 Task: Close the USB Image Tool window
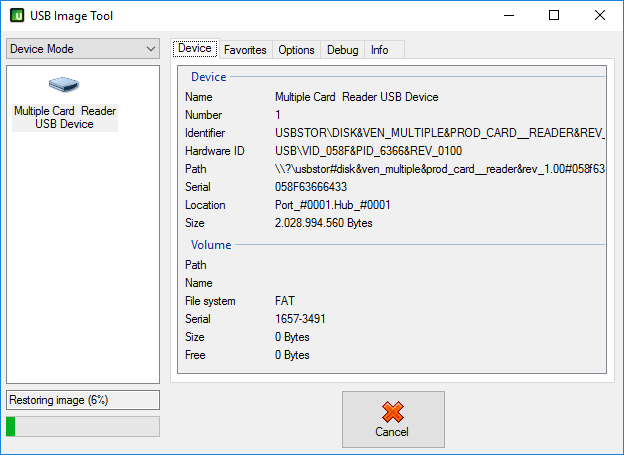[600, 16]
